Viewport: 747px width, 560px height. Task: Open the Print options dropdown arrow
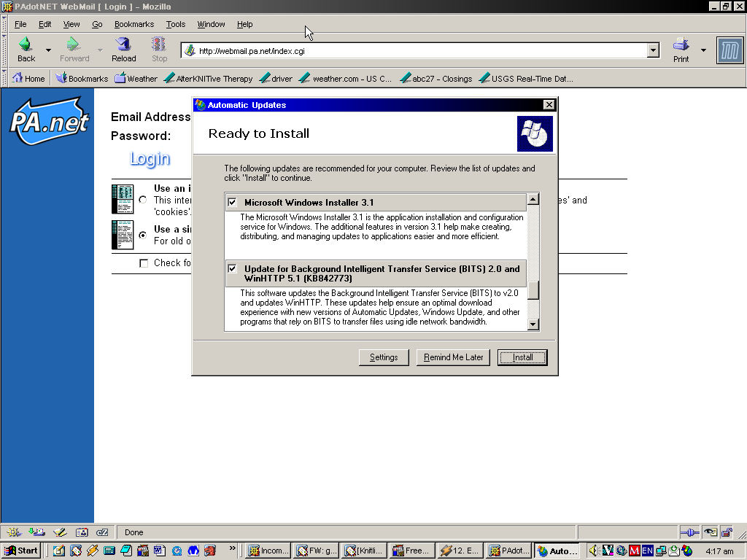[703, 50]
